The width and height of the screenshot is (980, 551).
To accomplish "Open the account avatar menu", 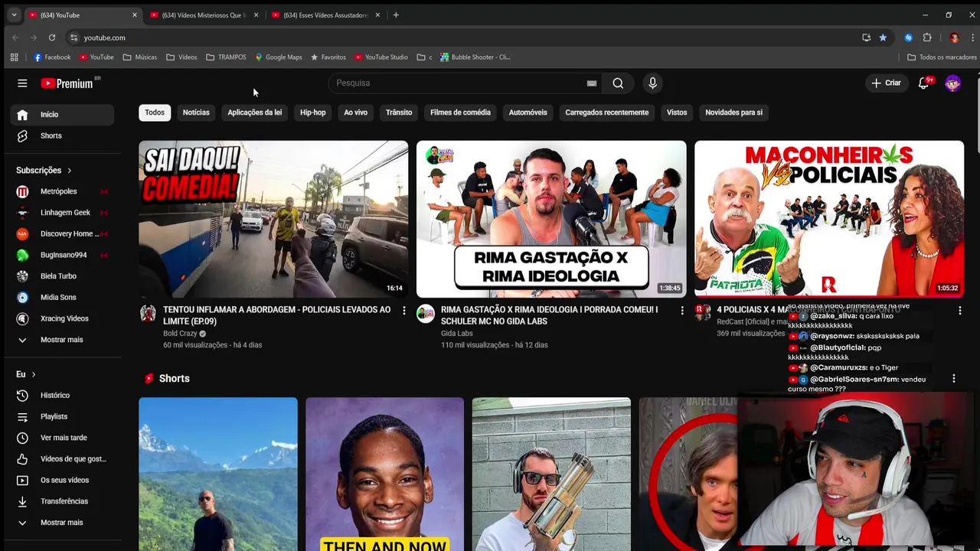I will 953,83.
